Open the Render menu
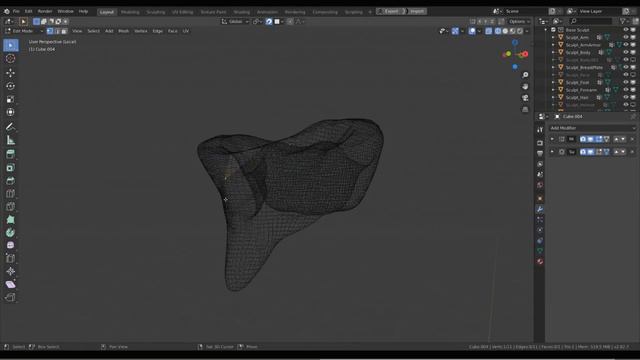 tap(45, 11)
